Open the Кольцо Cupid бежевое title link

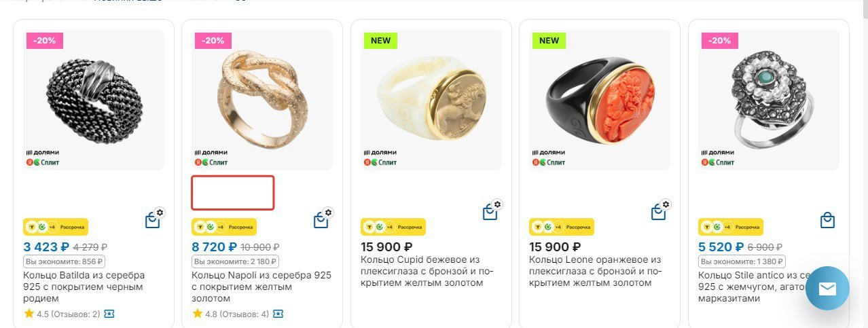[x=427, y=271]
